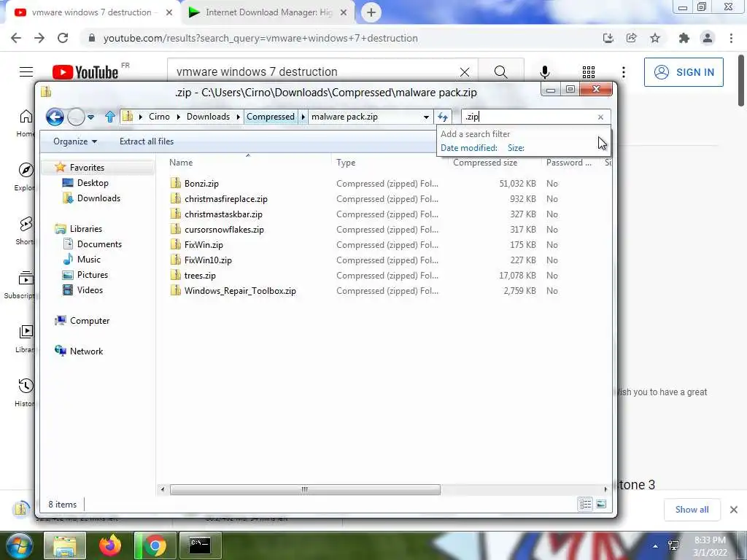
Task: Select Cirno breadcrumb in address bar
Action: [159, 117]
